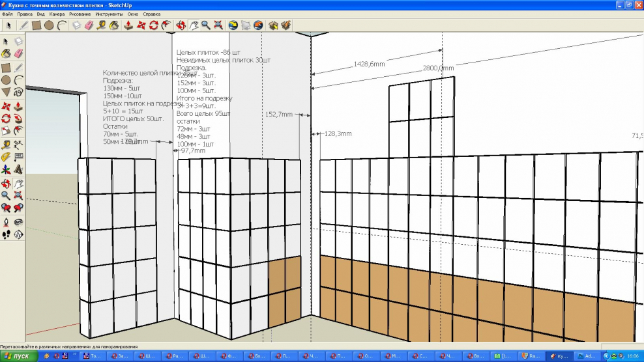The image size is (644, 362).
Task: Click the Windows пуск Start button
Action: coord(17,356)
